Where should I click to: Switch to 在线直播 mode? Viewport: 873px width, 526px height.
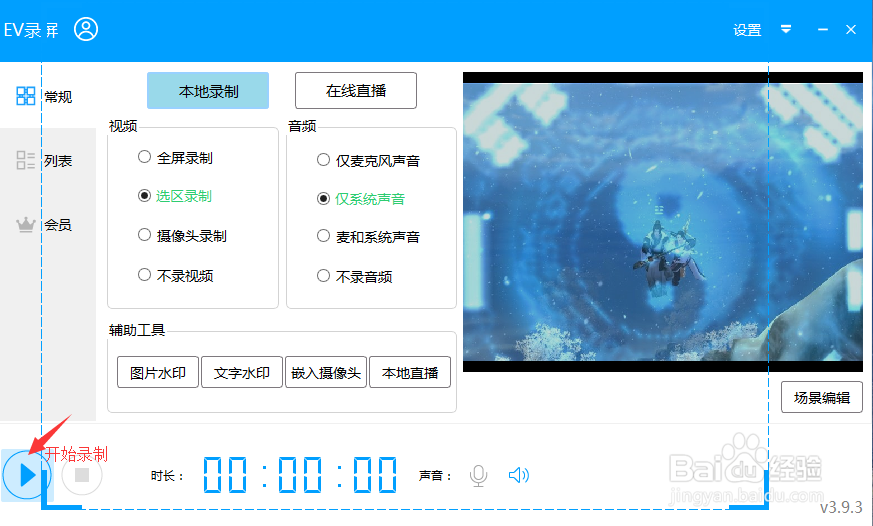click(356, 91)
